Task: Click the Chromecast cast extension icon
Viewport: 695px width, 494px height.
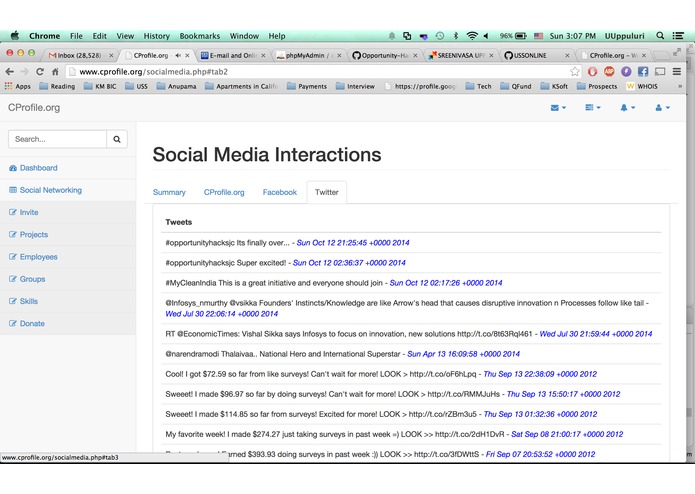Action: [660, 71]
